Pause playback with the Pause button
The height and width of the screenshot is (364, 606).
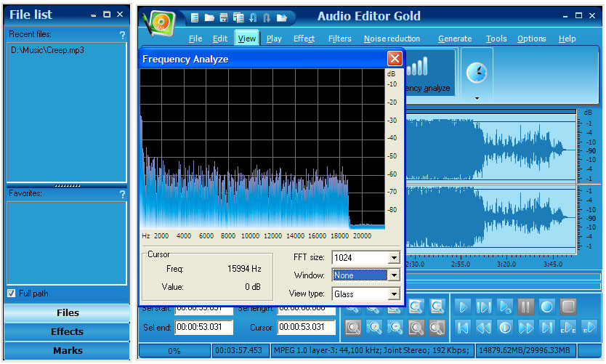pyautogui.click(x=525, y=307)
